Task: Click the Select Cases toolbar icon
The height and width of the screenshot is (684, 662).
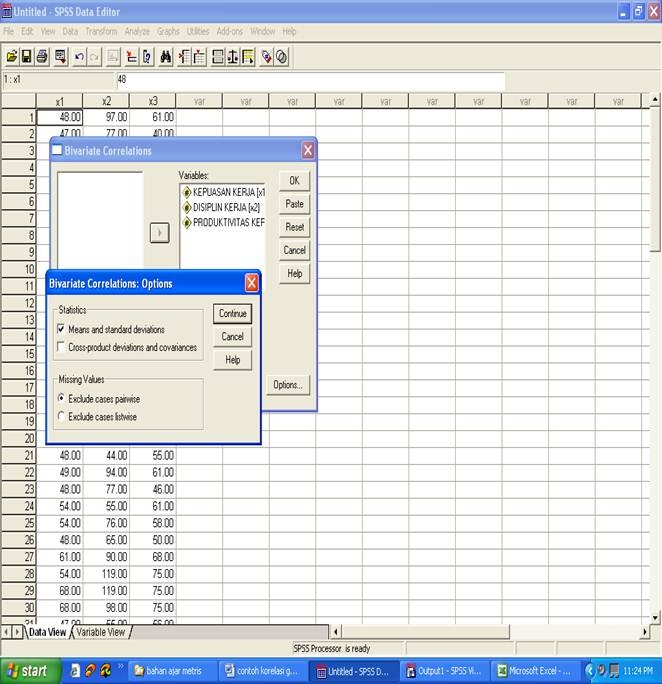Action: pyautogui.click(x=248, y=57)
